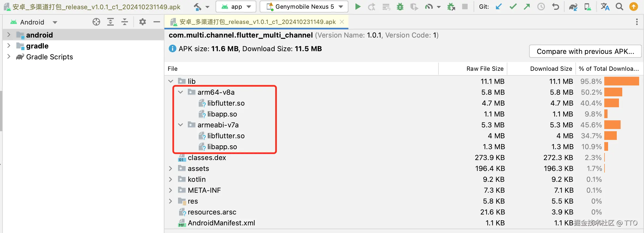Click Git Commit green checkmark
Image resolution: width=644 pixels, height=233 pixels.
[x=513, y=7]
